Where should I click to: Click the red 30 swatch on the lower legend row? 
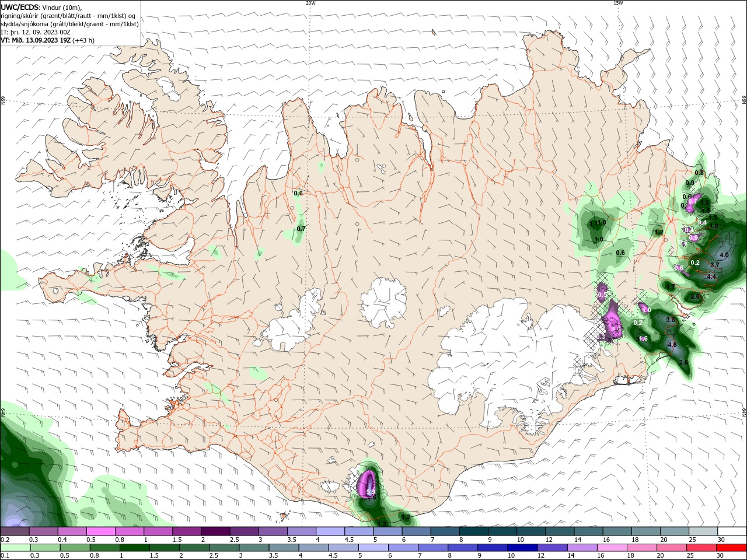coord(732,548)
